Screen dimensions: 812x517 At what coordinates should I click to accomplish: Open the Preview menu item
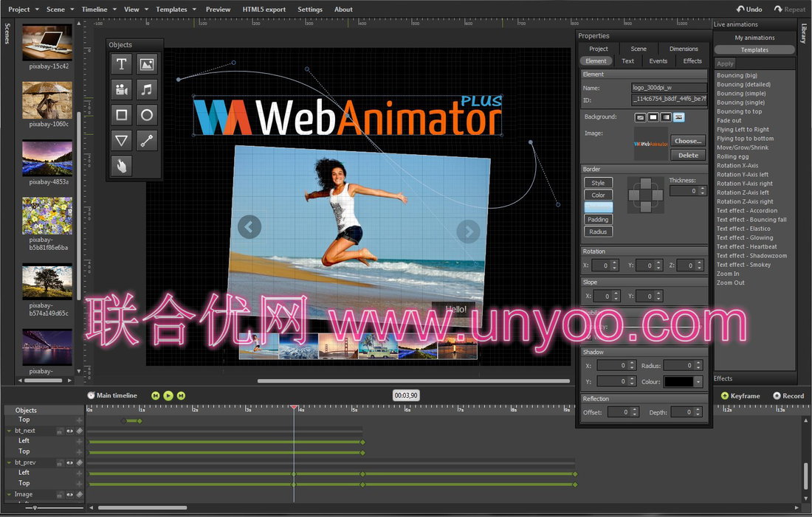click(218, 10)
